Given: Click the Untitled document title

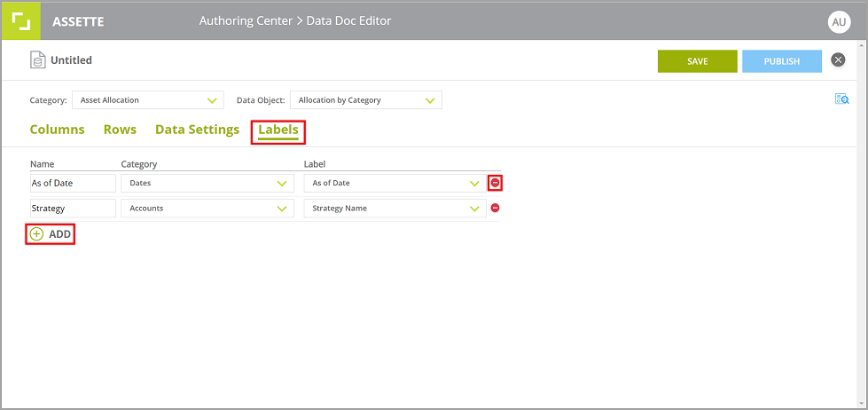Looking at the screenshot, I should pyautogui.click(x=72, y=60).
